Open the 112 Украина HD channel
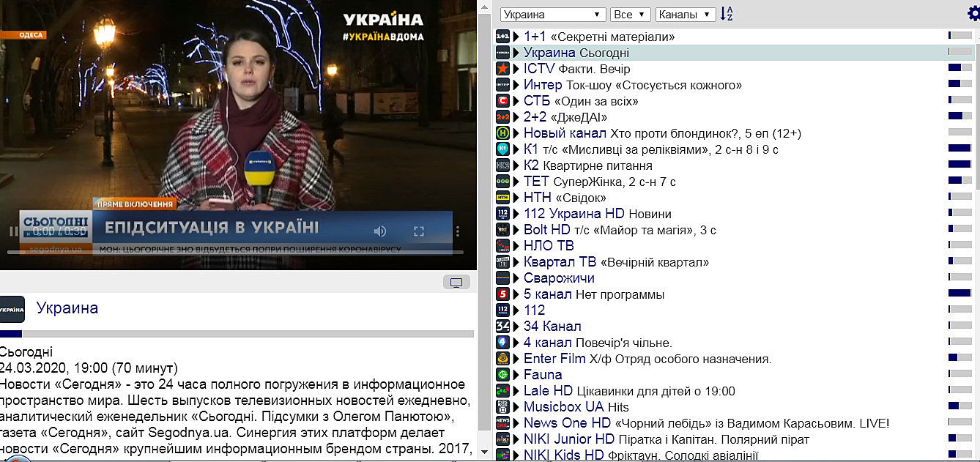The width and height of the screenshot is (980, 462). tap(573, 214)
